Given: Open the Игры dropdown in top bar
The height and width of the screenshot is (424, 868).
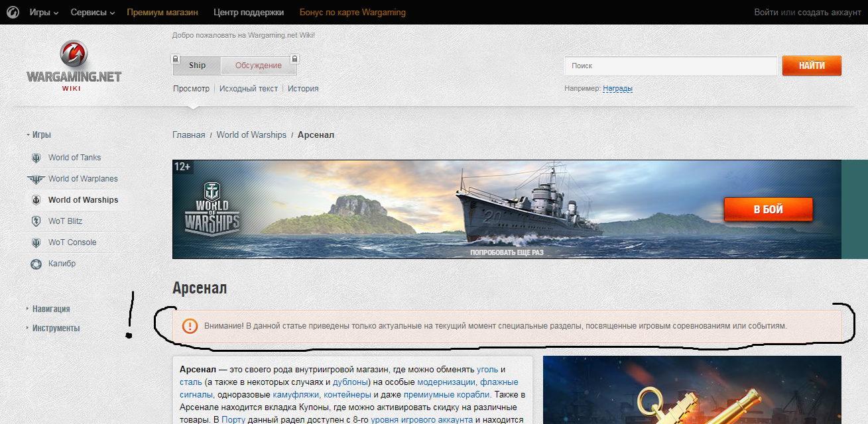Looking at the screenshot, I should pos(44,13).
